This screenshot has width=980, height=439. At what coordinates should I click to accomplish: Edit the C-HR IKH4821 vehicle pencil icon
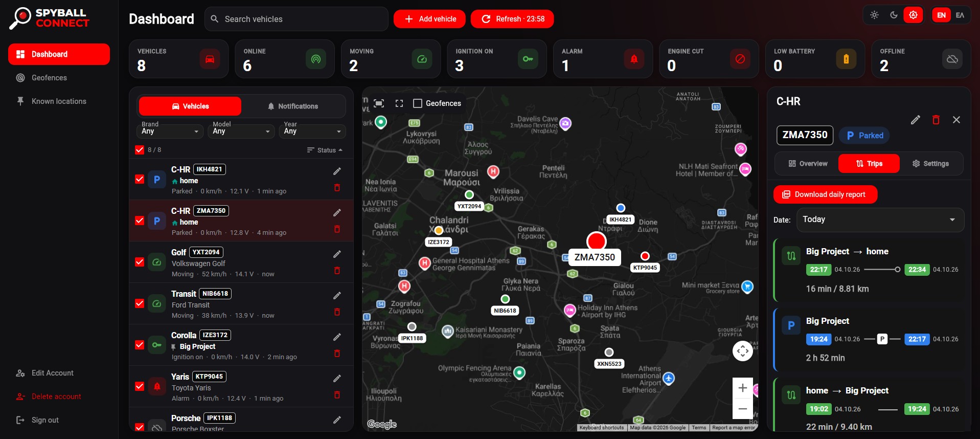point(337,171)
